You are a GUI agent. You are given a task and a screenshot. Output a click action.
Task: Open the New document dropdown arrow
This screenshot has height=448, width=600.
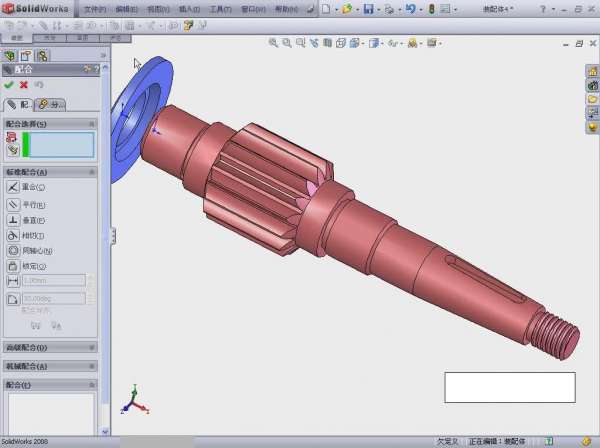tap(336, 9)
